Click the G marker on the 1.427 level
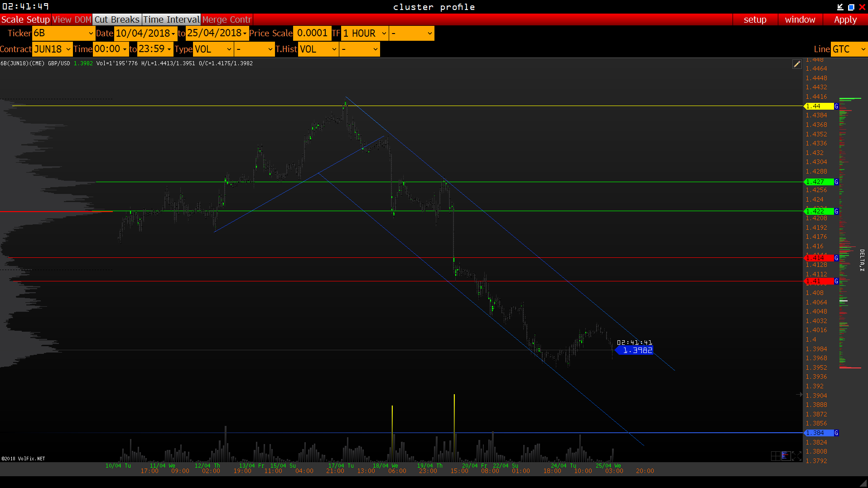This screenshot has width=868, height=488. coord(836,182)
